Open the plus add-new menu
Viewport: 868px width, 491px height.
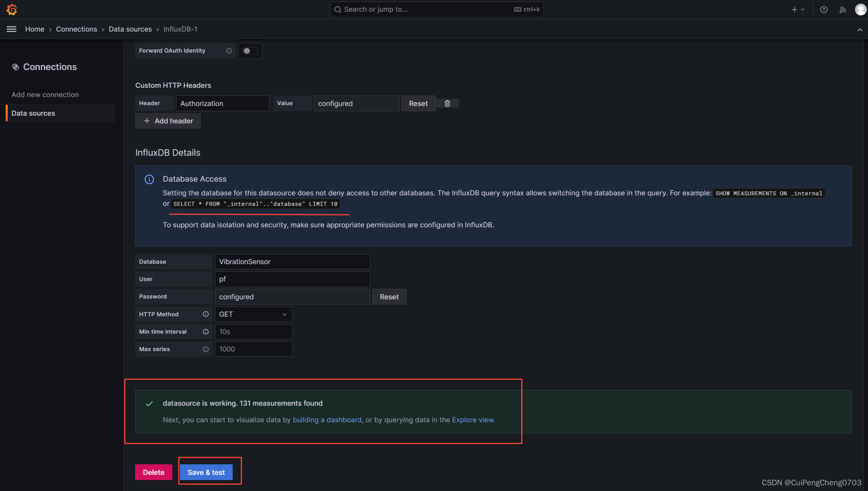pyautogui.click(x=798, y=9)
